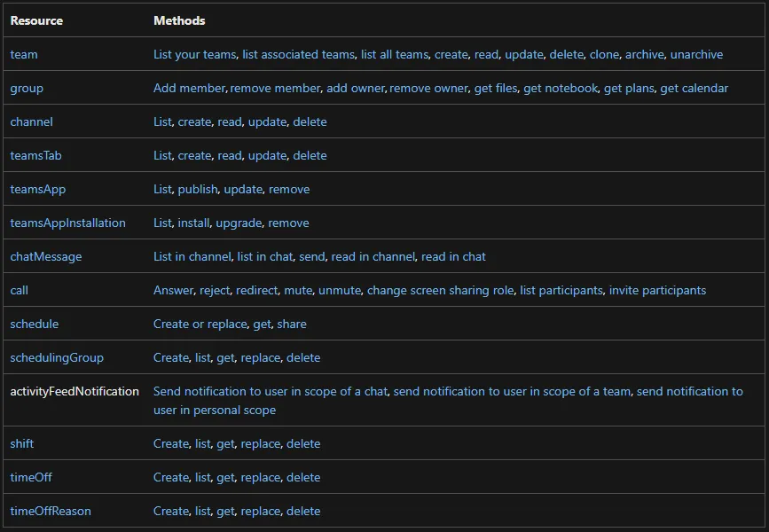The image size is (769, 532).
Task: Open the team resource link
Action: click(24, 54)
